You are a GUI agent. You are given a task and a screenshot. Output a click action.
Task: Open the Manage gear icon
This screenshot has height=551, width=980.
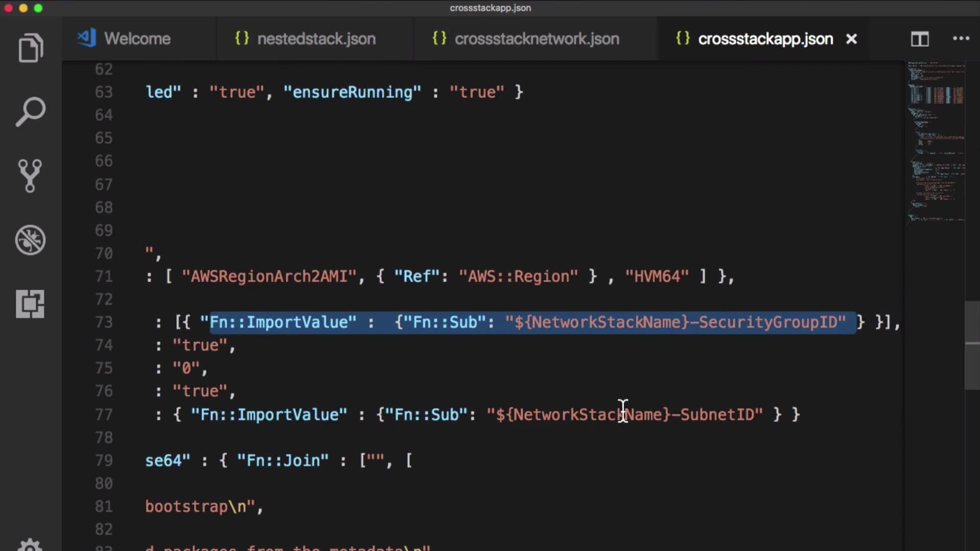coord(30,544)
